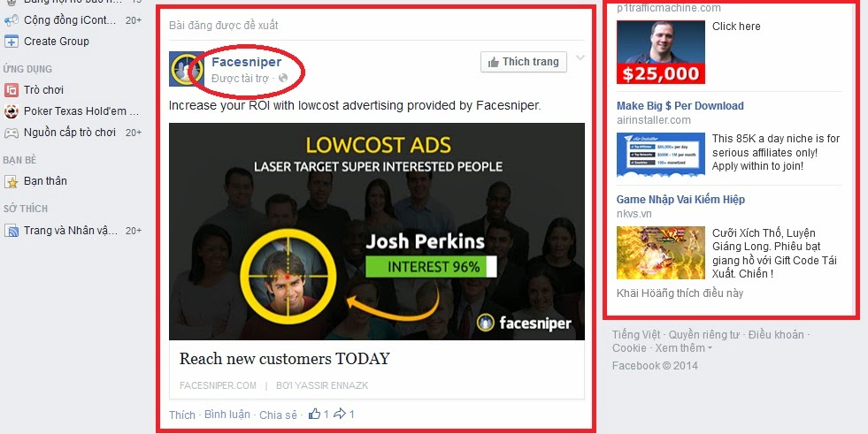The width and height of the screenshot is (868, 434).
Task: Click the Cộng đồng iCont megaphone icon
Action: 12,20
